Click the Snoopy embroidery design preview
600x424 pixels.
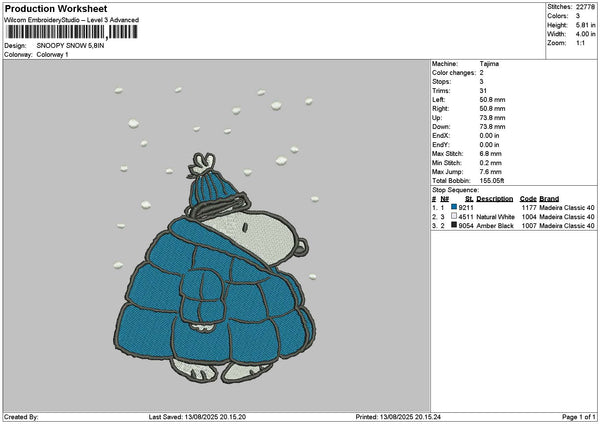pyautogui.click(x=215, y=235)
